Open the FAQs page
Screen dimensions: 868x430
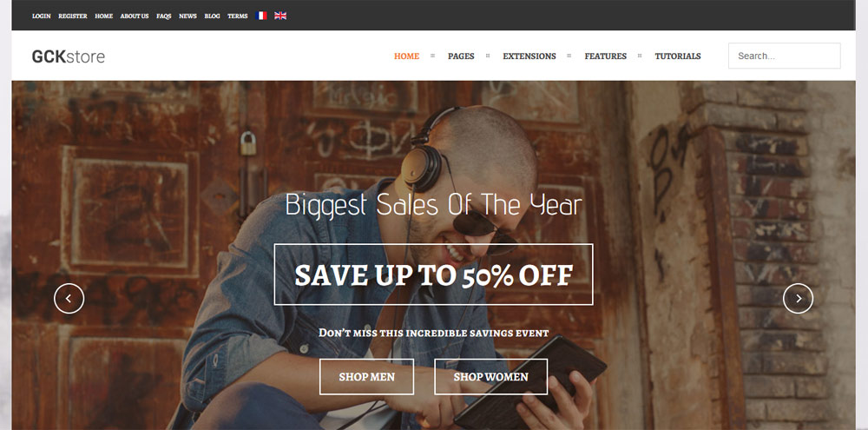164,16
